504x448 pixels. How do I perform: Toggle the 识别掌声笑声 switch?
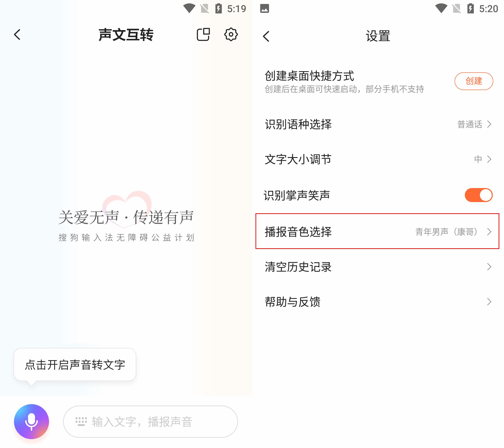479,195
